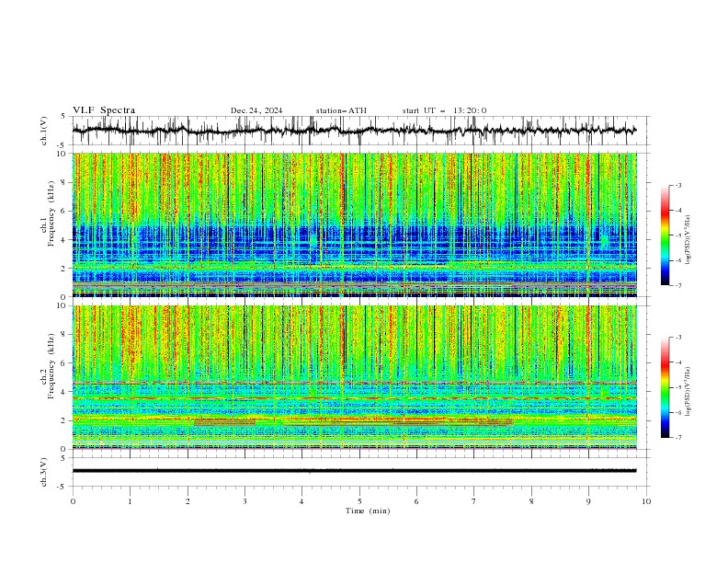
Task: Click the '2' kHz tick on ch.2 frequency axis
Action: pos(65,420)
